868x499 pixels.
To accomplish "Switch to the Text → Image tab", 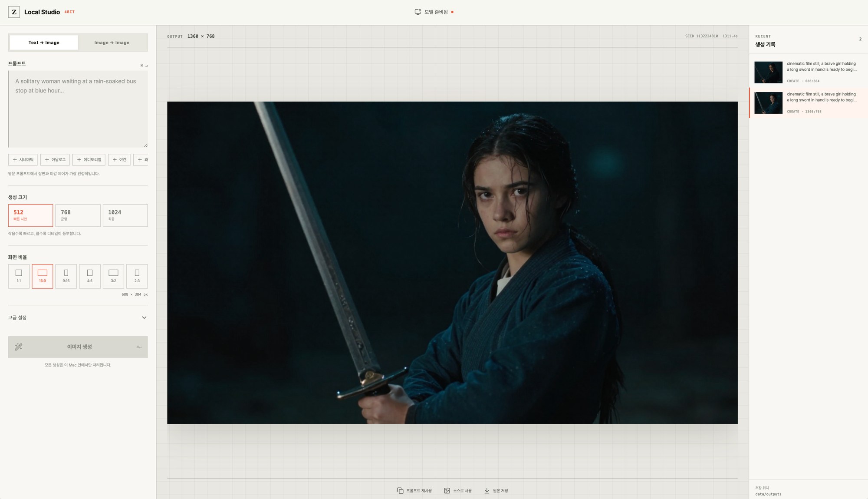I will 44,43.
